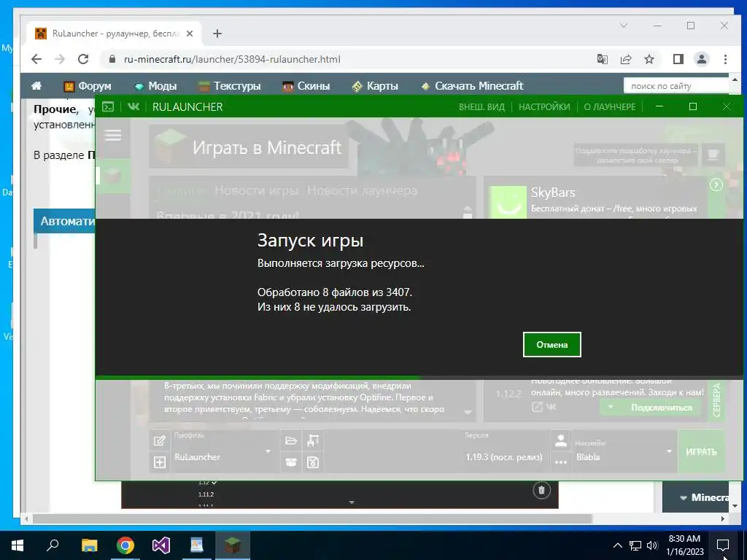Click the SkyBars green smiley thumbnail
The image size is (747, 560).
(x=508, y=203)
